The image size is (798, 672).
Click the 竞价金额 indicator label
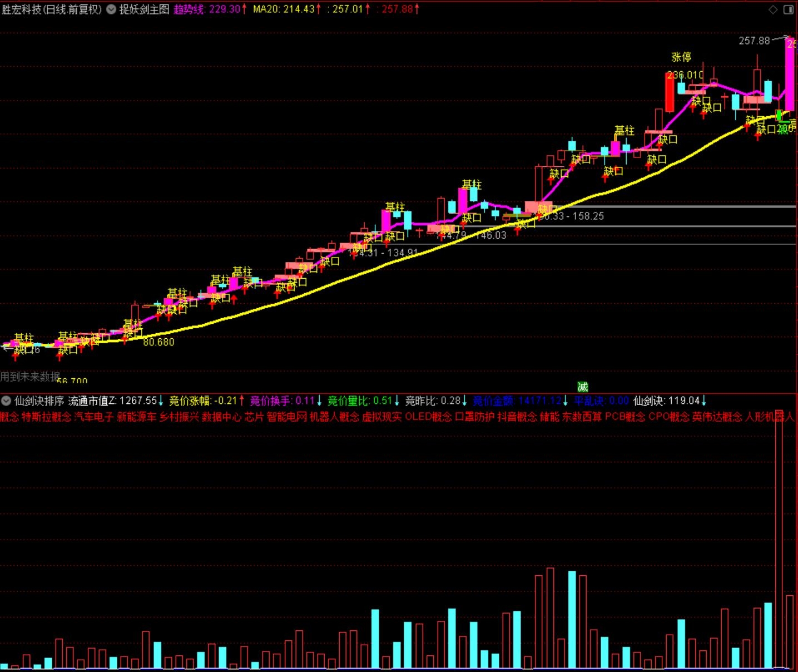(x=493, y=401)
